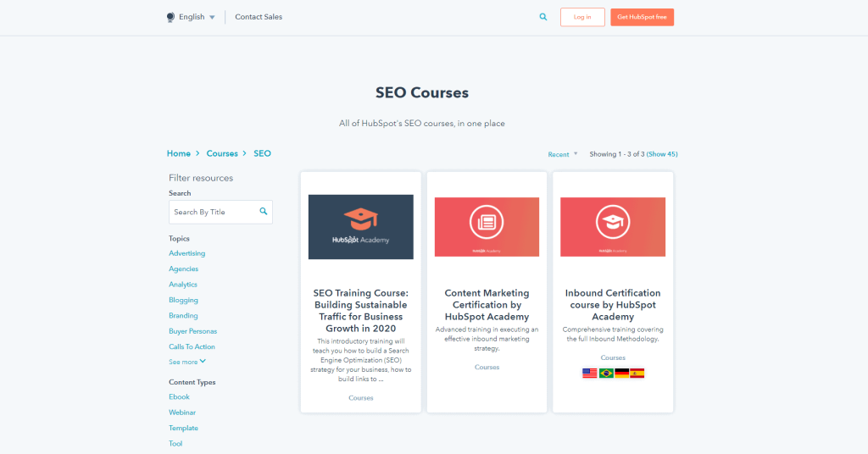868x454 pixels.
Task: Open the Contact Sales link
Action: [259, 17]
